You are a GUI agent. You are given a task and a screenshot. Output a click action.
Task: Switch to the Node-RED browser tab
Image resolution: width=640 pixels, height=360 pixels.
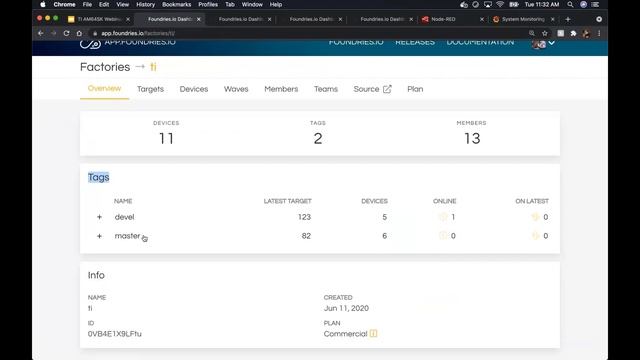443,19
